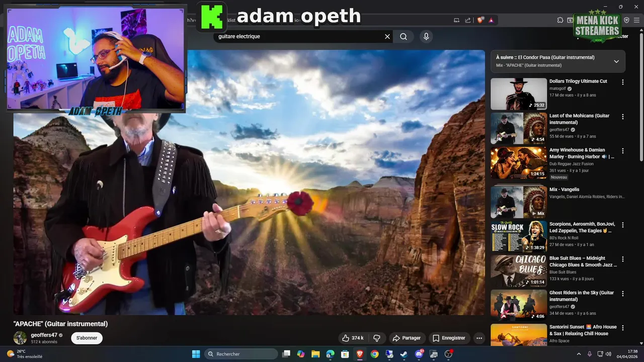Screen dimensions: 644x362
Task: Open Ghost Riders in the Sky video title
Action: (582, 296)
